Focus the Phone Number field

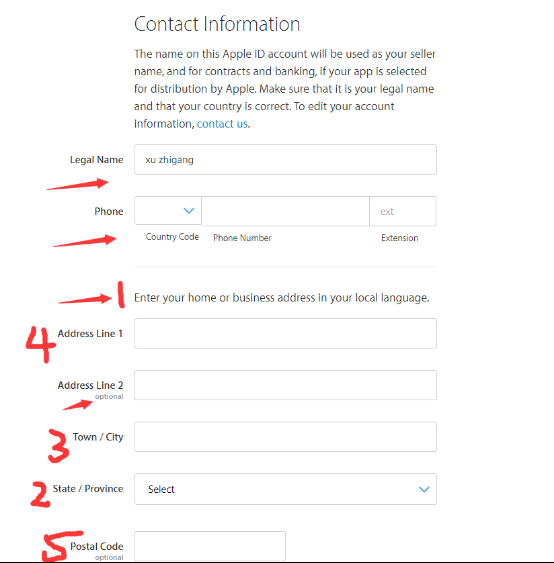pyautogui.click(x=285, y=211)
